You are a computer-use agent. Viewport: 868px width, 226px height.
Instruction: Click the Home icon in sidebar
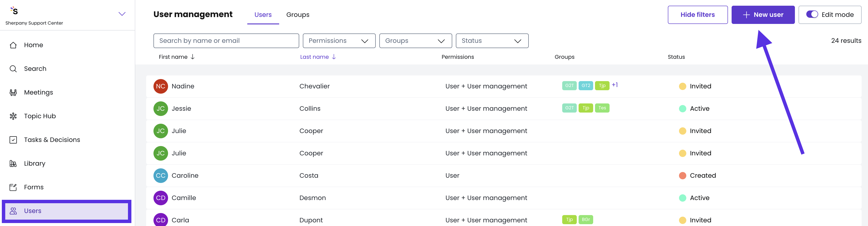13,45
